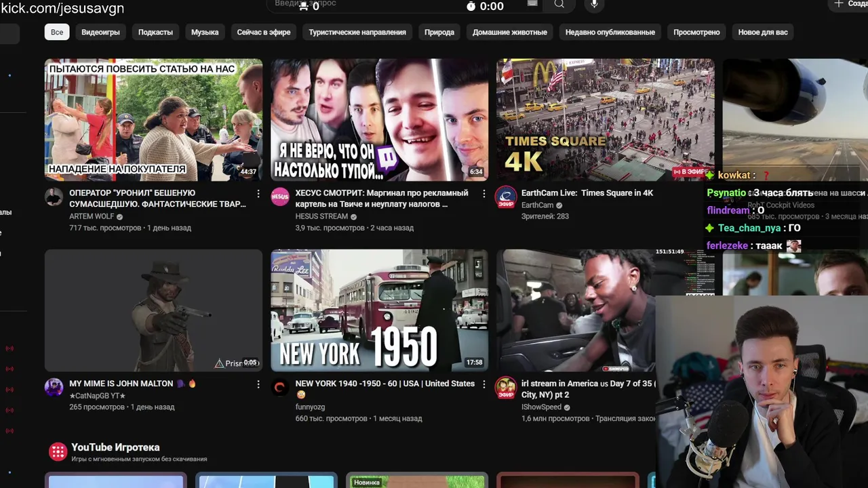Select the Просмотрено filter chip
Screen dimensions: 868x488
pos(696,32)
